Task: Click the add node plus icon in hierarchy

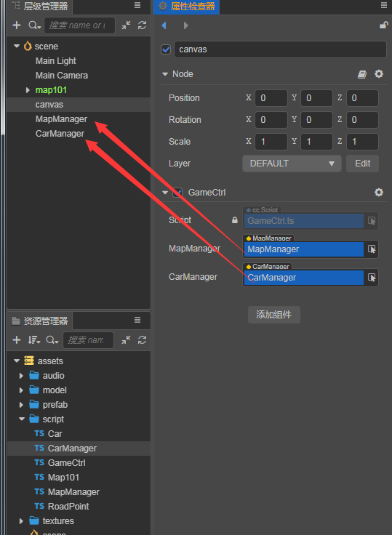Action: point(17,25)
